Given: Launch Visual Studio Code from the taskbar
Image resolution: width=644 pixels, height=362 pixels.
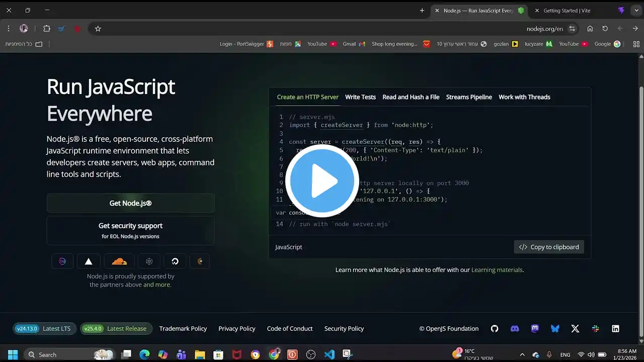Looking at the screenshot, I should 329,354.
